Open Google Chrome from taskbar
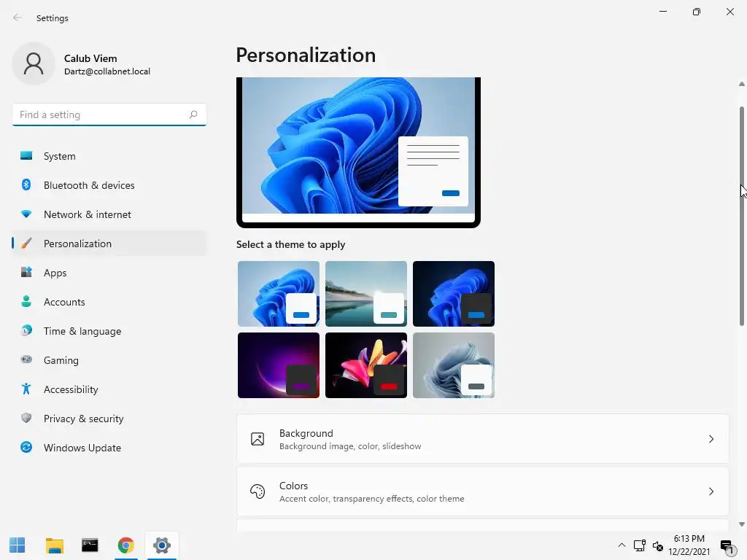Screen dimensions: 747x560 coord(125,545)
